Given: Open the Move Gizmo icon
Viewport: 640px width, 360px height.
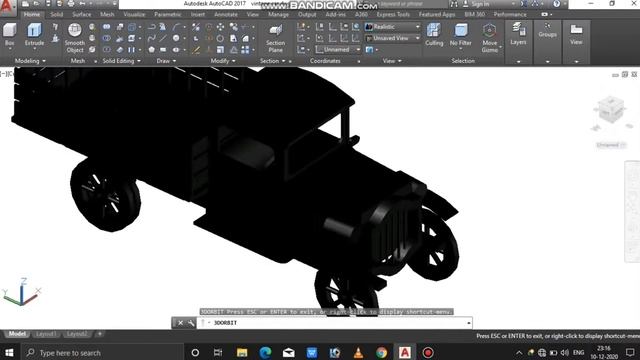Looking at the screenshot, I should point(489,31).
